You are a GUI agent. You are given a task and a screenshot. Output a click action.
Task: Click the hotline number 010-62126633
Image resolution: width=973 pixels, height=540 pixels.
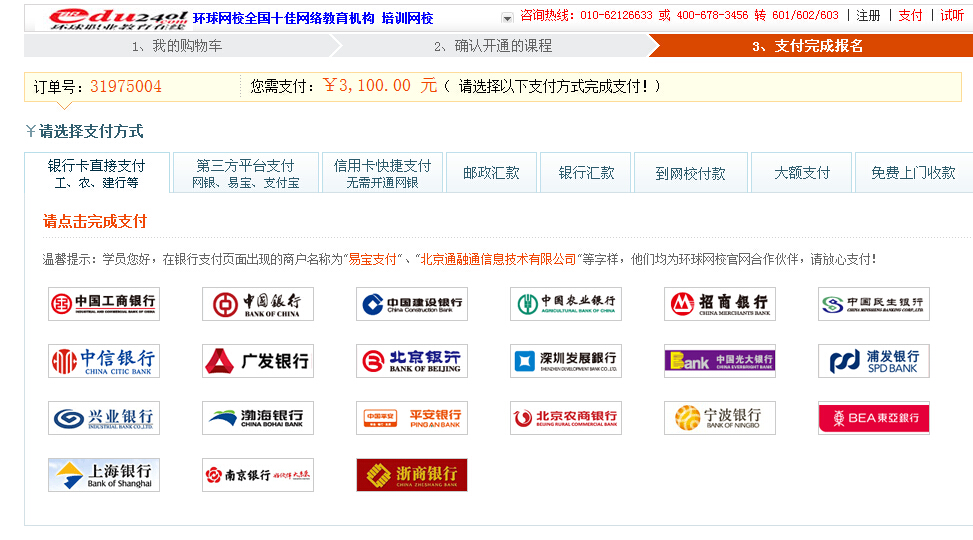[616, 16]
